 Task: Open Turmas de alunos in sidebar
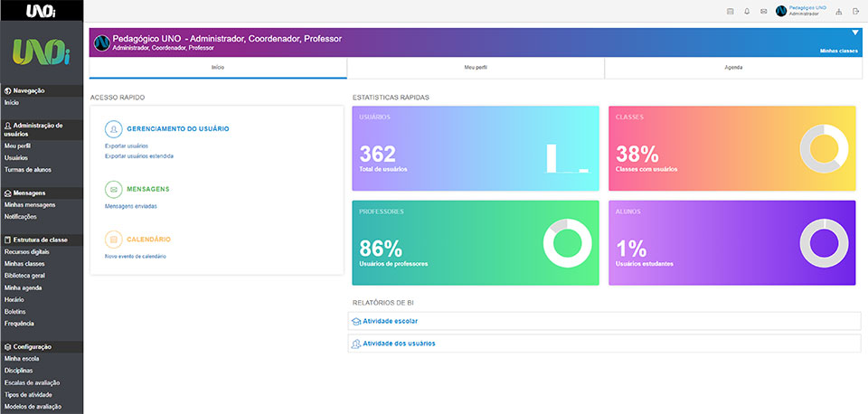pos(28,170)
